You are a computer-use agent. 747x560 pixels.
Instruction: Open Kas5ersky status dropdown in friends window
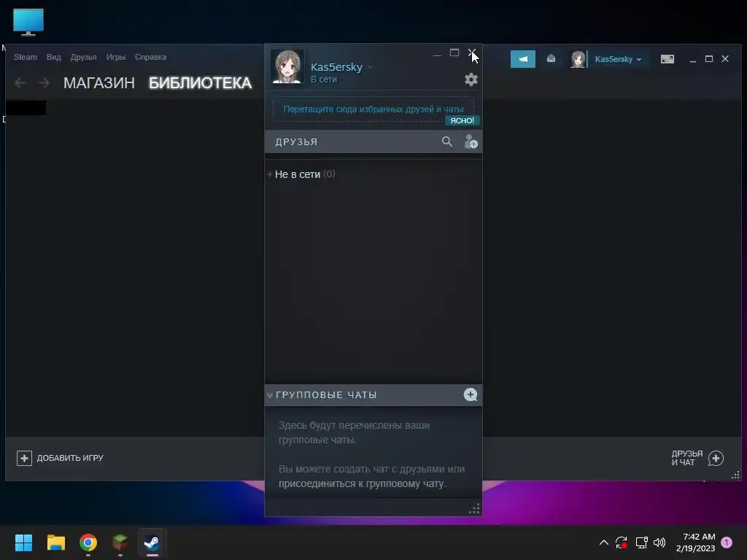(x=370, y=67)
